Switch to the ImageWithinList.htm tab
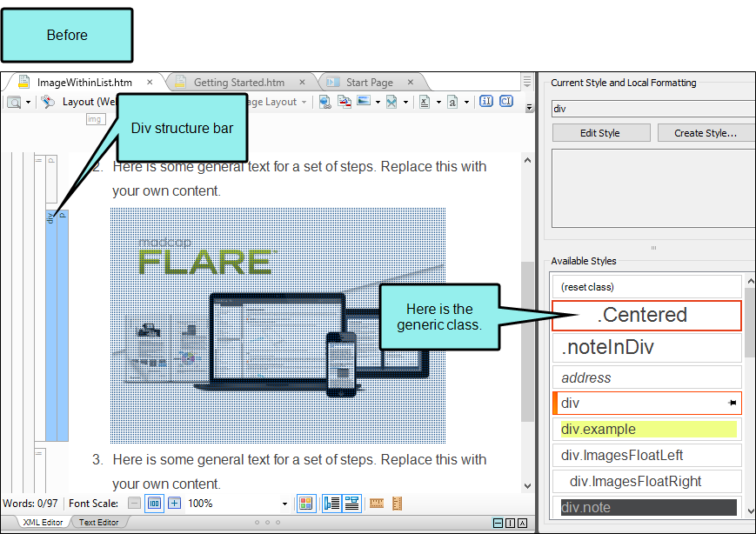 [84, 83]
